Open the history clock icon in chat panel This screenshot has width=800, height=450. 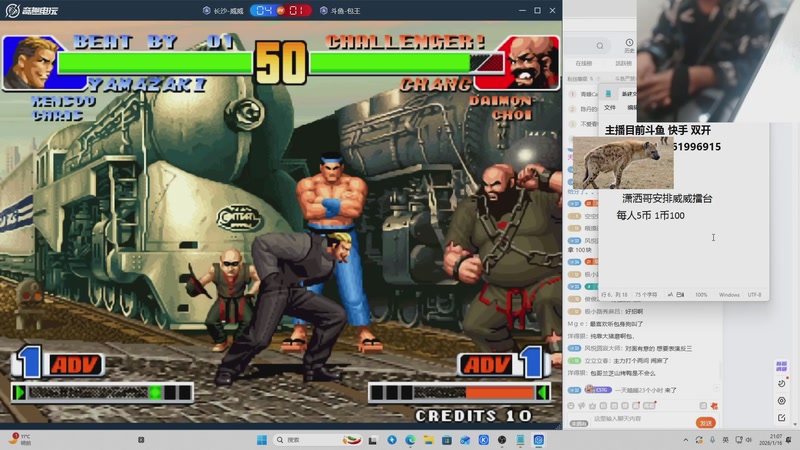[x=630, y=45]
